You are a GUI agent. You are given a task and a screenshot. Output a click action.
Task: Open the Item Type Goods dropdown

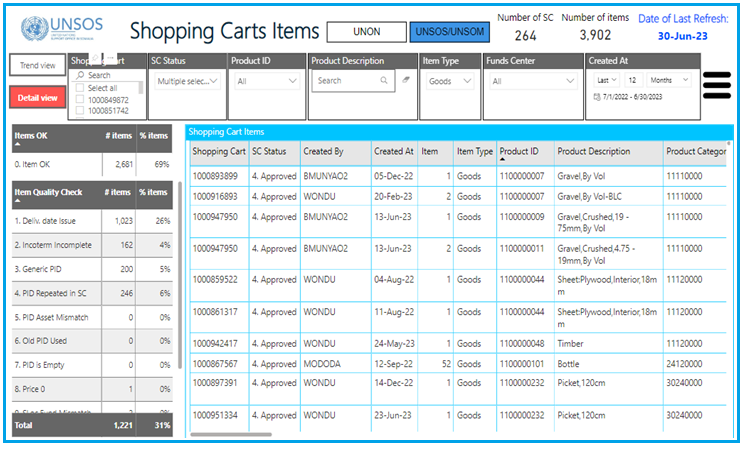(x=449, y=81)
